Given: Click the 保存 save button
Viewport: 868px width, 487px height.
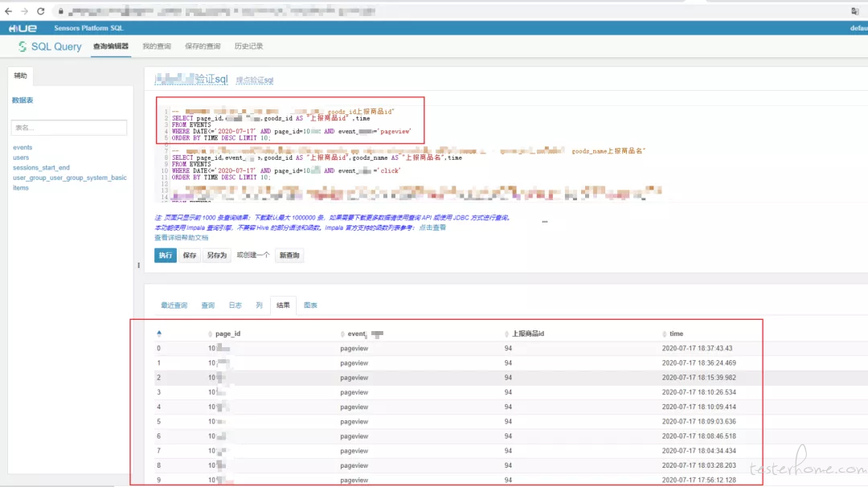Looking at the screenshot, I should tap(190, 255).
